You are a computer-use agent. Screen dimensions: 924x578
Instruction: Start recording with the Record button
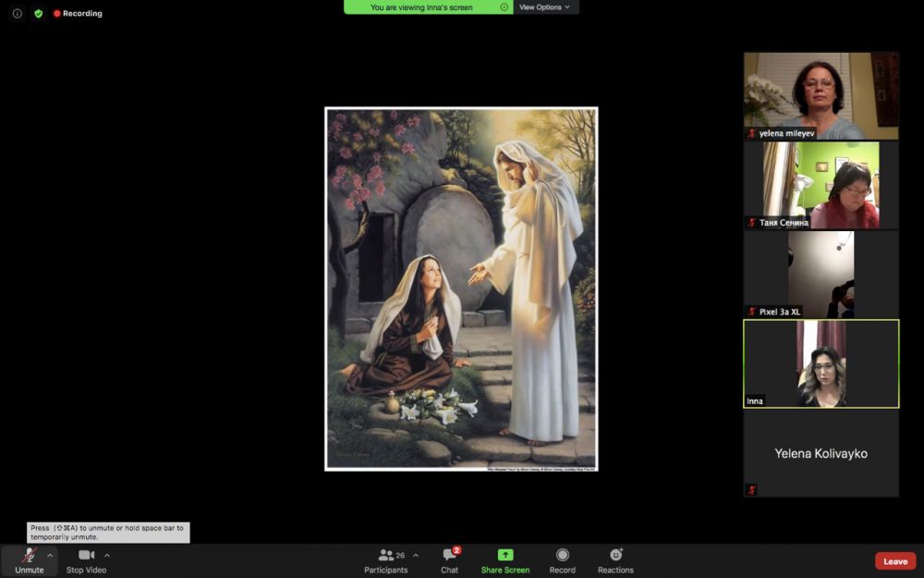[x=562, y=561]
